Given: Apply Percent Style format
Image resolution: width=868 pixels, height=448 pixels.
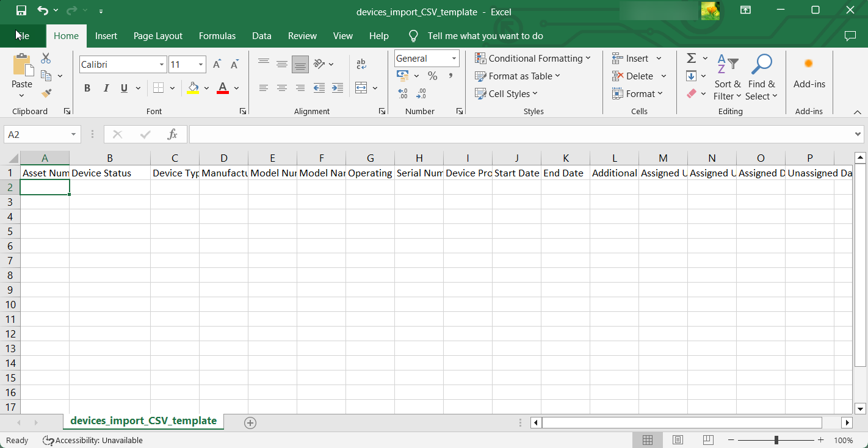Looking at the screenshot, I should (x=432, y=76).
